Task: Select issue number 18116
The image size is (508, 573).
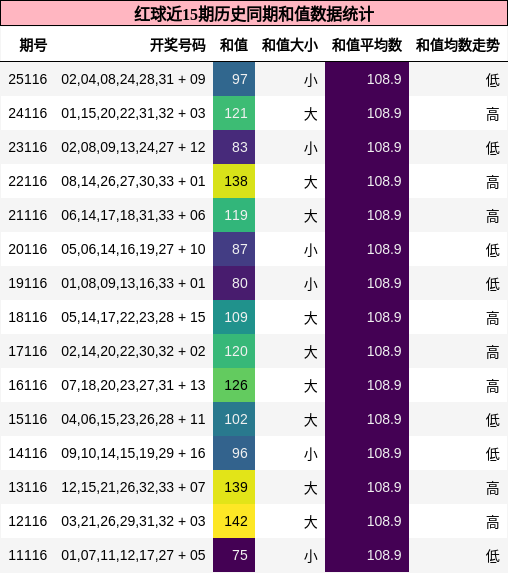Action: point(28,317)
